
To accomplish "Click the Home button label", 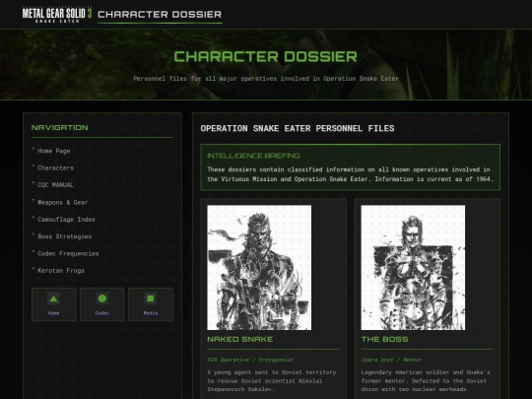I will (53, 313).
